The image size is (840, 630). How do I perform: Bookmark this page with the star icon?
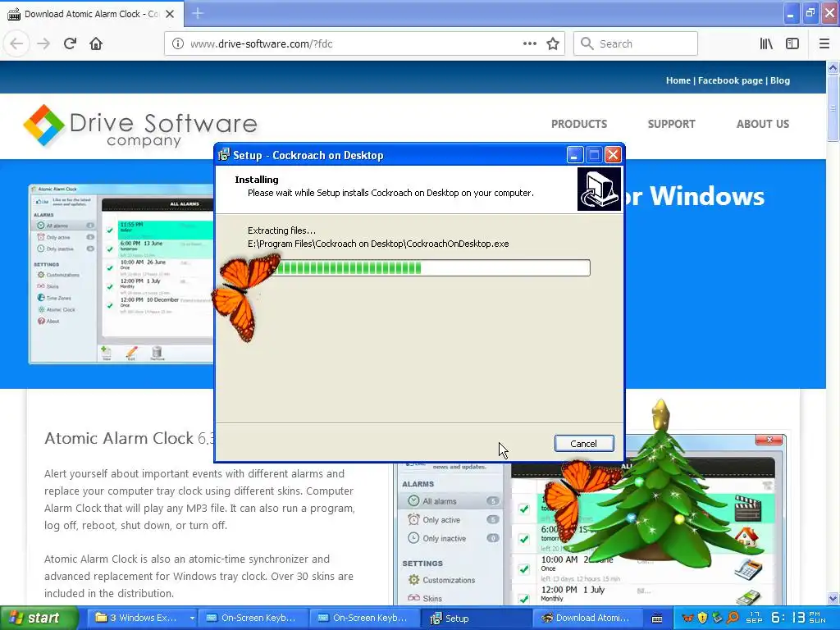click(553, 43)
